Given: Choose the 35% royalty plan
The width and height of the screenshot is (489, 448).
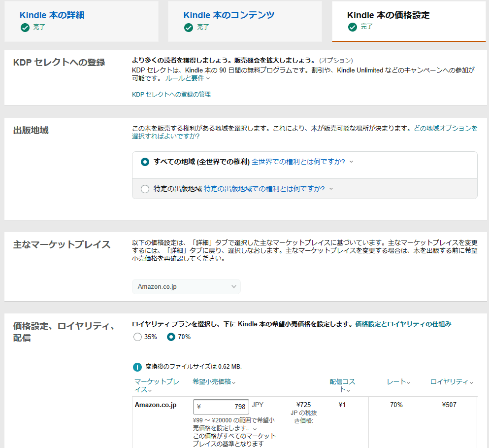Looking at the screenshot, I should pos(137,337).
